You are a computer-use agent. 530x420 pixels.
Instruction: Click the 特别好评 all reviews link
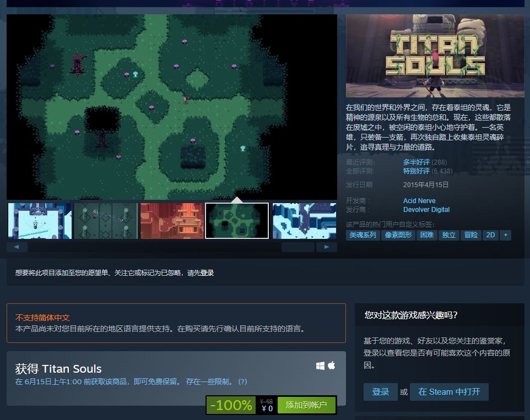pos(417,171)
